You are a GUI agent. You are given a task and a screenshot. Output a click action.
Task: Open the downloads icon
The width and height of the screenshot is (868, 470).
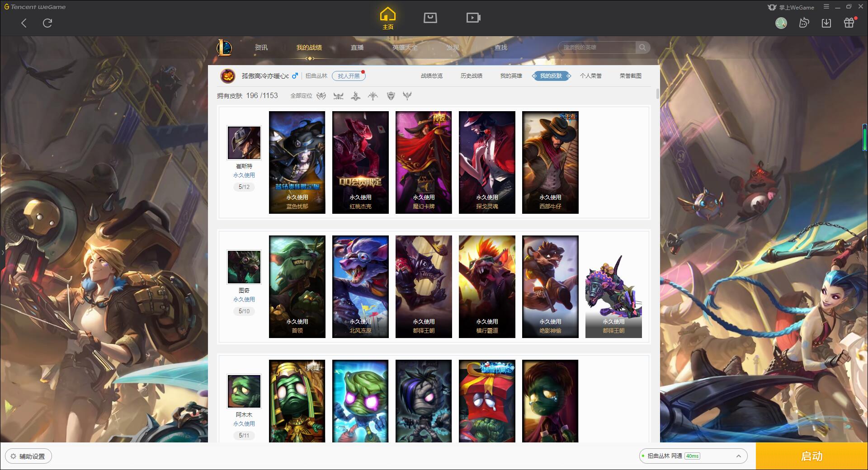(826, 23)
